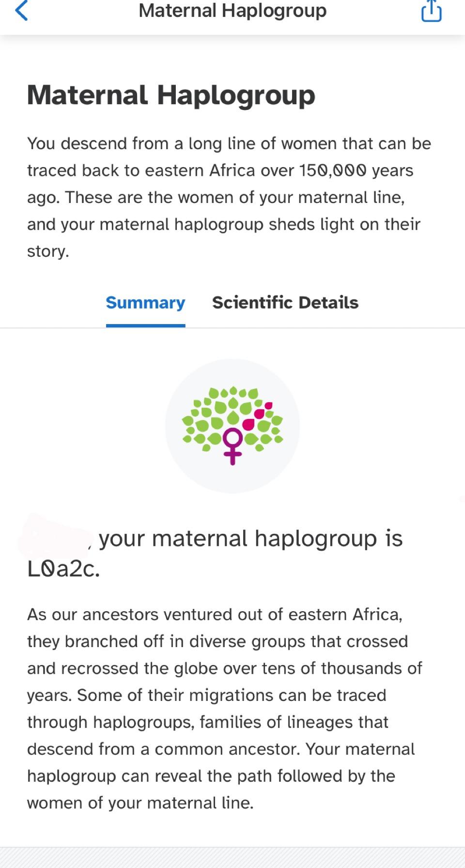Click the purple female symbol
This screenshot has width=465, height=868.
coord(232,445)
